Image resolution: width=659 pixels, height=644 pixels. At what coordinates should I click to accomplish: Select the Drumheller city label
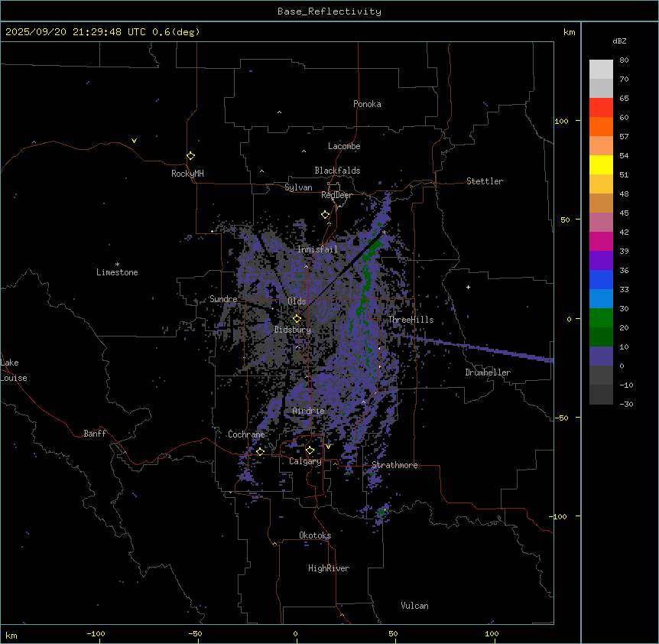pyautogui.click(x=487, y=372)
